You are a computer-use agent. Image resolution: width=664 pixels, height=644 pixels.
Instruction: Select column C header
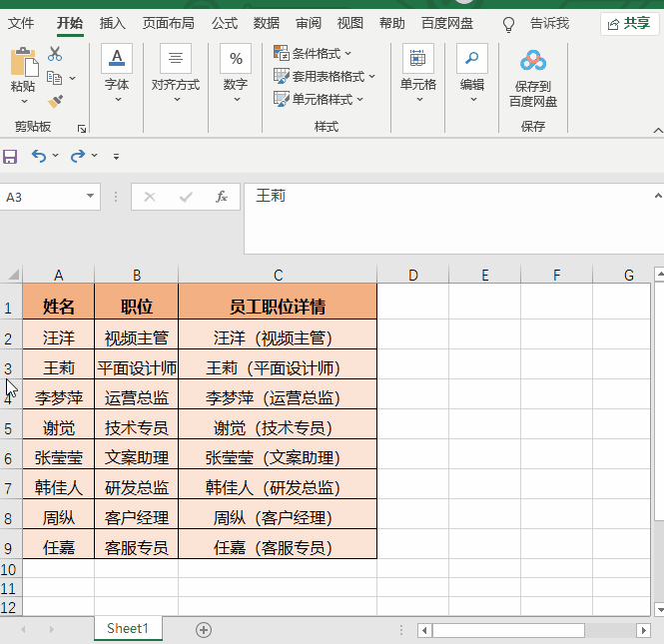click(278, 275)
